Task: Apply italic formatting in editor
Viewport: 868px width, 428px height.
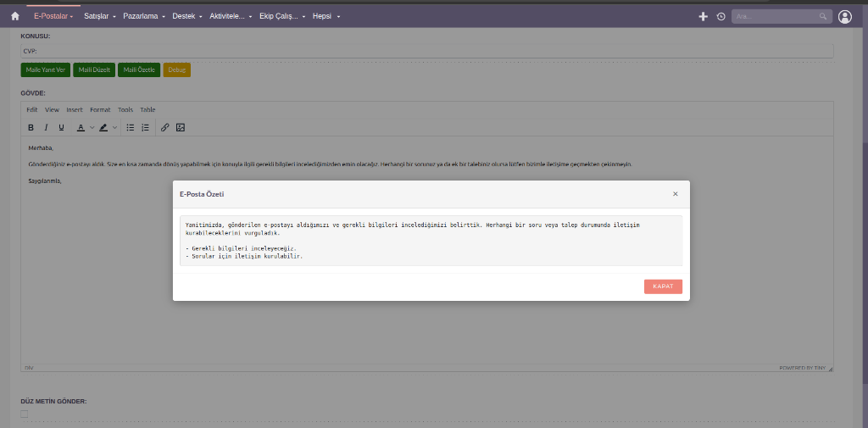Action: [47, 127]
